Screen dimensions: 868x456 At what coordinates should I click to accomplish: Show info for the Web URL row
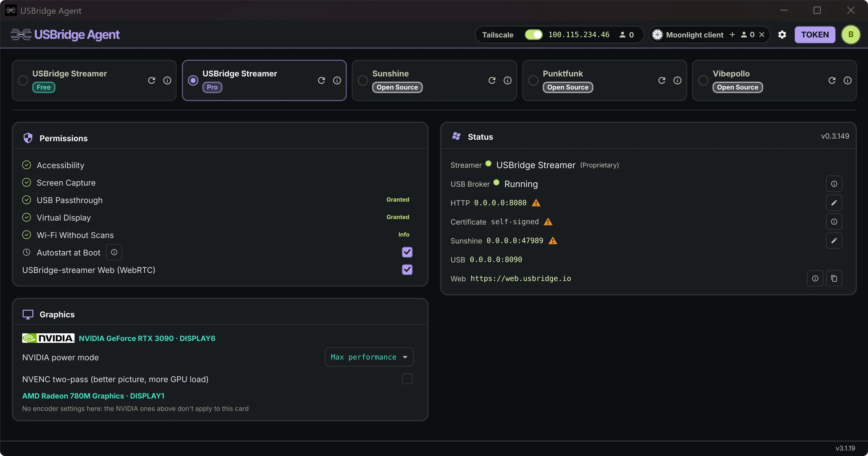(x=815, y=278)
